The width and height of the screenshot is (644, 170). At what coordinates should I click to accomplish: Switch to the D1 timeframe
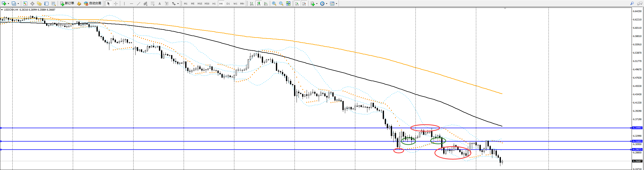(228, 4)
